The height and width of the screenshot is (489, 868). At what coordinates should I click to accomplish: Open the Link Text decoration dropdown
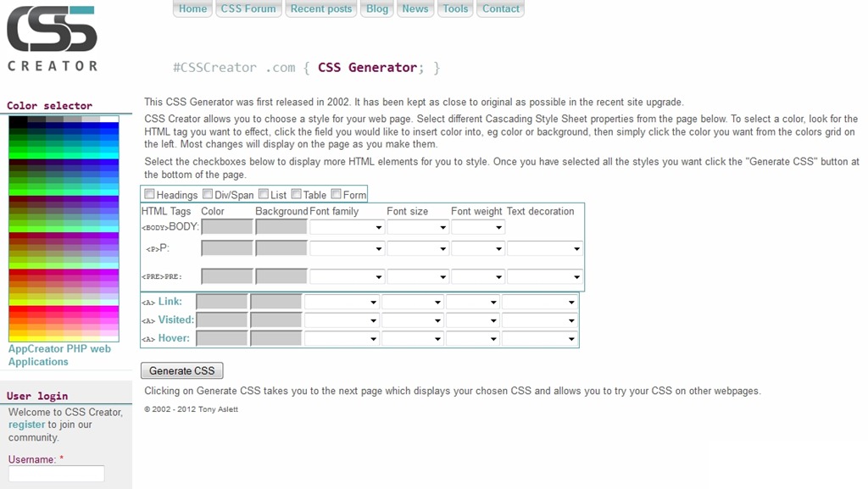click(x=539, y=302)
